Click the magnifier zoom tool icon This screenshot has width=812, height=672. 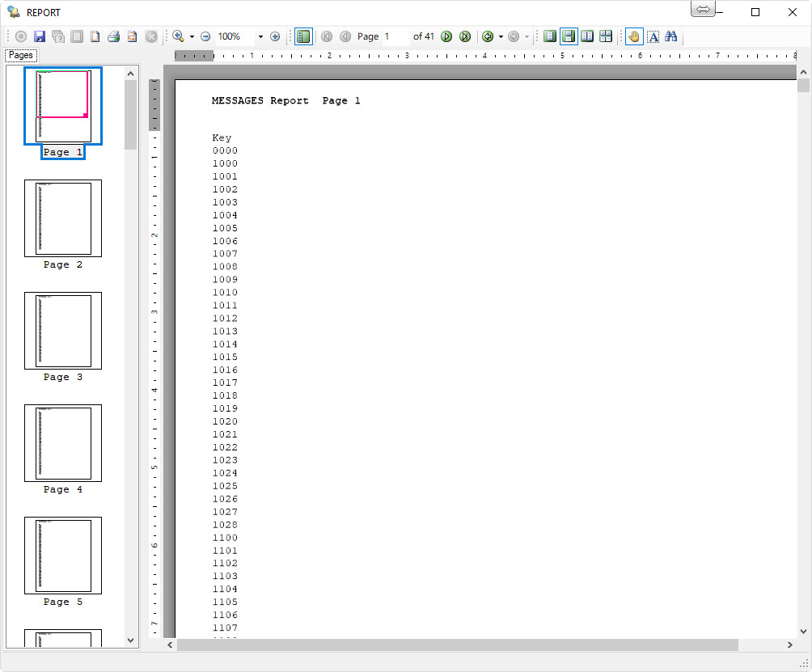click(x=179, y=36)
